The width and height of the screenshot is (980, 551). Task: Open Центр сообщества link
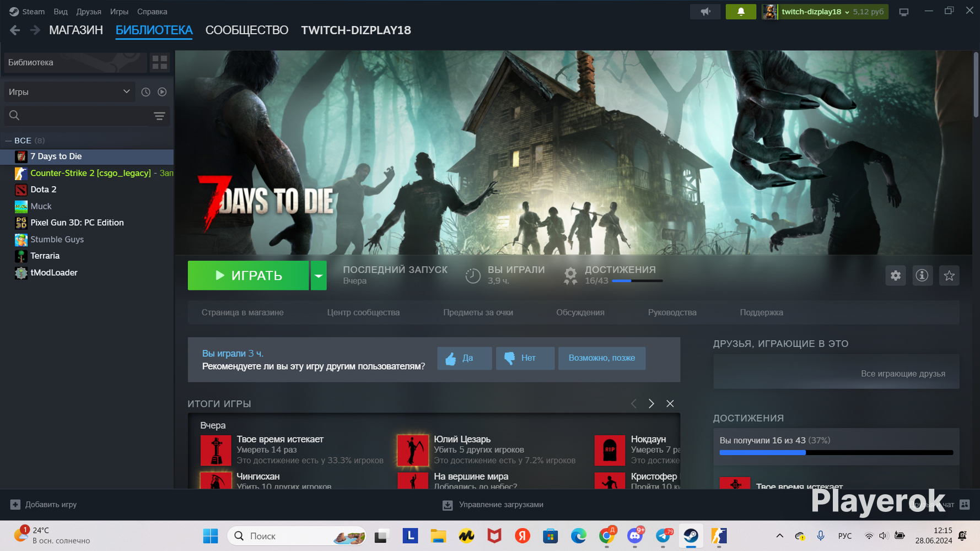363,312
